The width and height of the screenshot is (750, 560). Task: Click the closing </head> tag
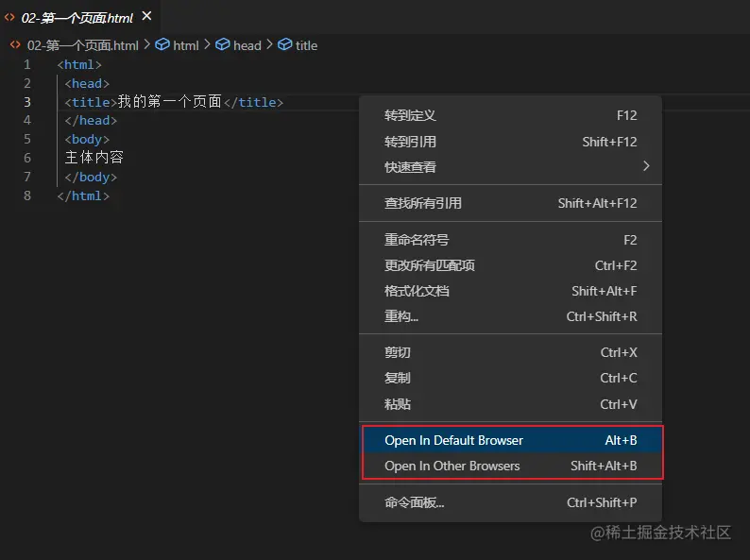coord(91,121)
